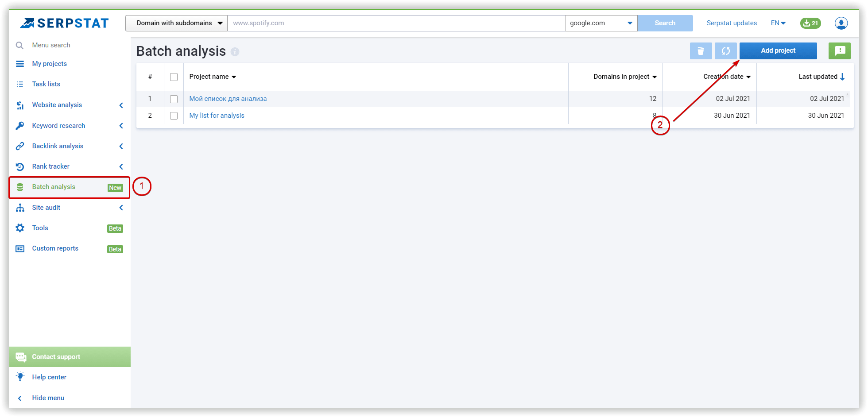Expand the Keyword research chevron
868x417 pixels.
[x=121, y=126]
